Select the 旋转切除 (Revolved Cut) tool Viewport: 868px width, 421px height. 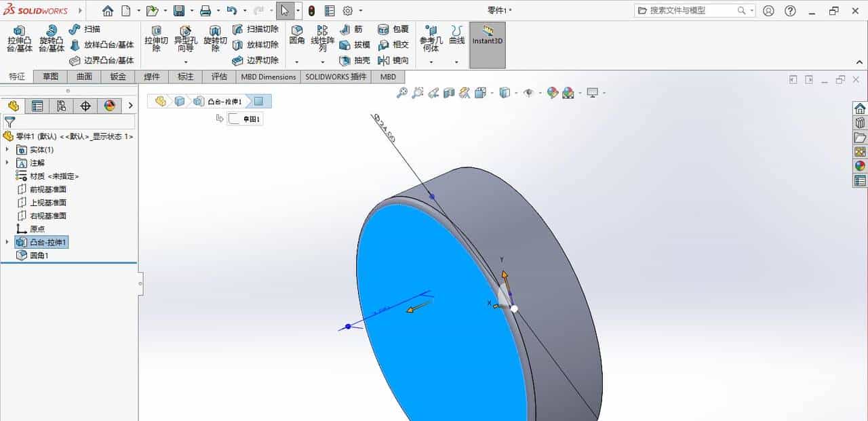[x=215, y=39]
